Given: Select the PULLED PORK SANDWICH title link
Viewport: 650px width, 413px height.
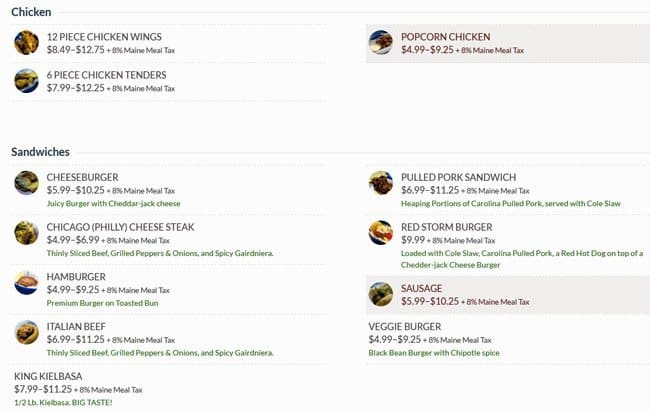Looking at the screenshot, I should point(458,177).
